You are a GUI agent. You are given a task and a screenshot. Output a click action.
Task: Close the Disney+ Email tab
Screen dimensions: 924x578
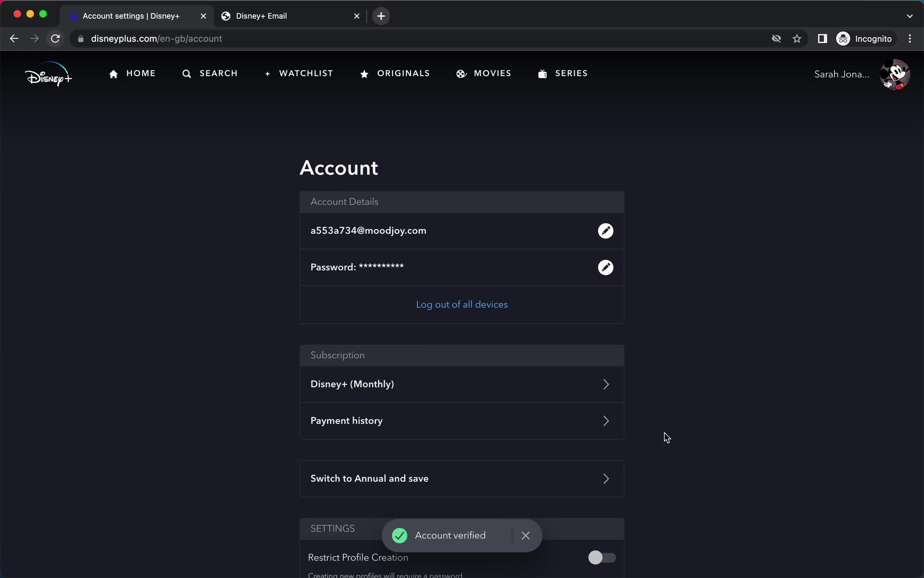coord(357,16)
